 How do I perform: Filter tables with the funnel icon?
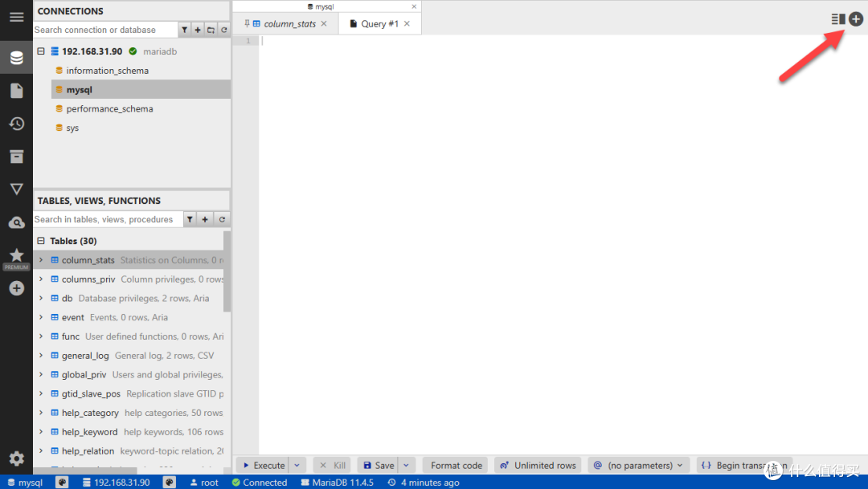190,219
